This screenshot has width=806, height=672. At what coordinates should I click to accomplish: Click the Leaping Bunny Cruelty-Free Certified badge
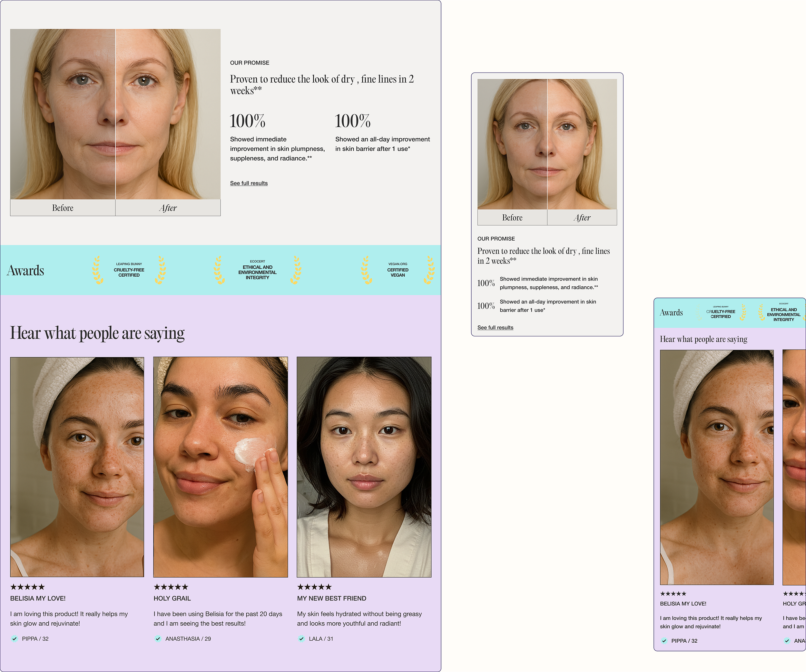[x=129, y=270]
